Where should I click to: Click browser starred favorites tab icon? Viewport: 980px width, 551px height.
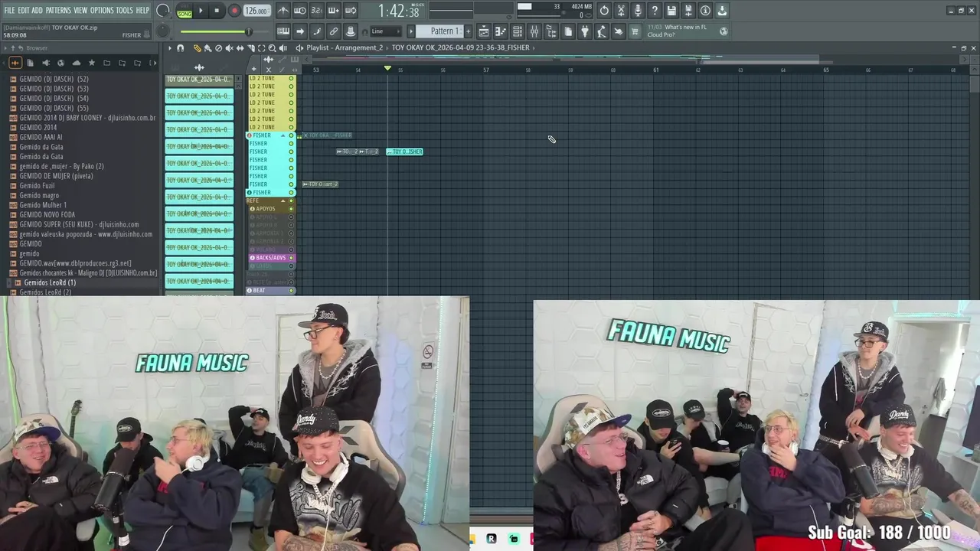(92, 63)
